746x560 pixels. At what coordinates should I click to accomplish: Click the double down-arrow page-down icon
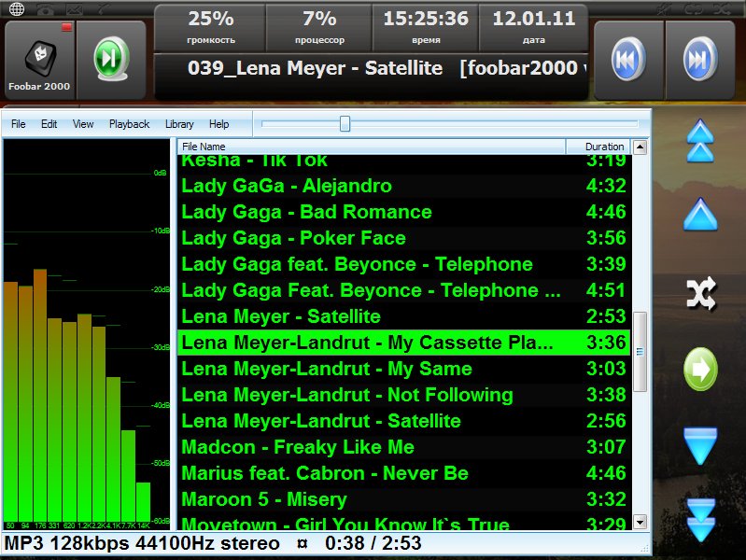click(x=701, y=520)
